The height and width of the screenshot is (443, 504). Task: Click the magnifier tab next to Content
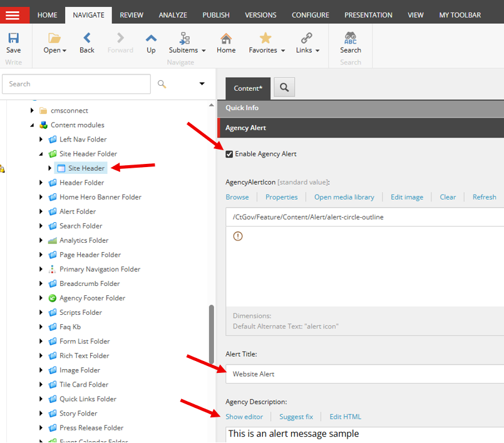pyautogui.click(x=284, y=88)
